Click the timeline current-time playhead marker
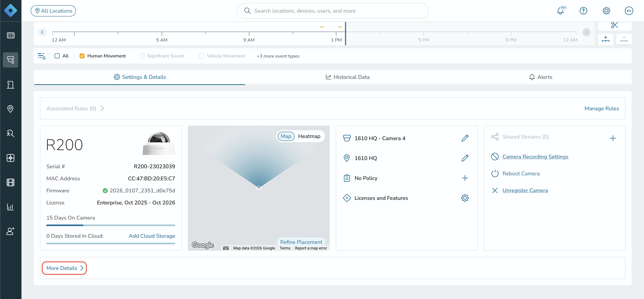Image resolution: width=644 pixels, height=299 pixels. 345,33
